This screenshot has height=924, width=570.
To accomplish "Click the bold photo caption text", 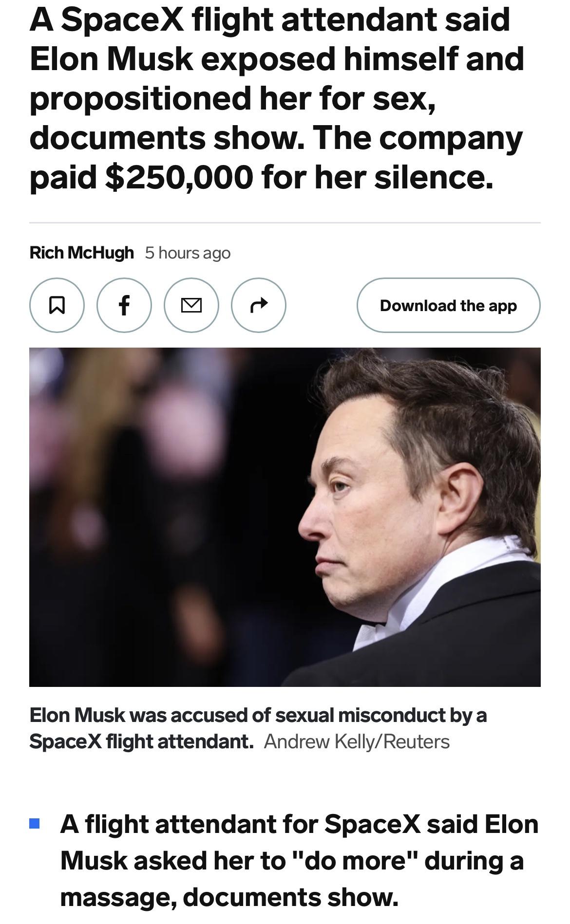I will pyautogui.click(x=258, y=715).
